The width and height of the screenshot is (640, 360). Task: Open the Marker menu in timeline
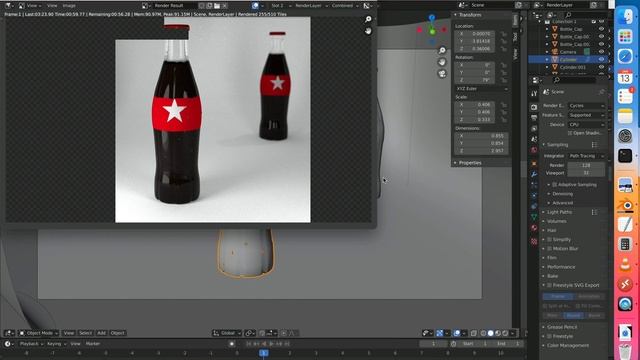click(93, 344)
